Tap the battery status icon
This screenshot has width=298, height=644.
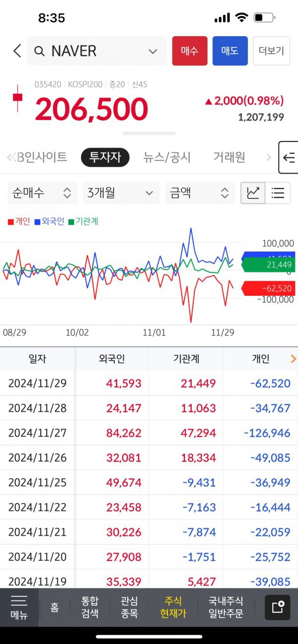pyautogui.click(x=264, y=18)
